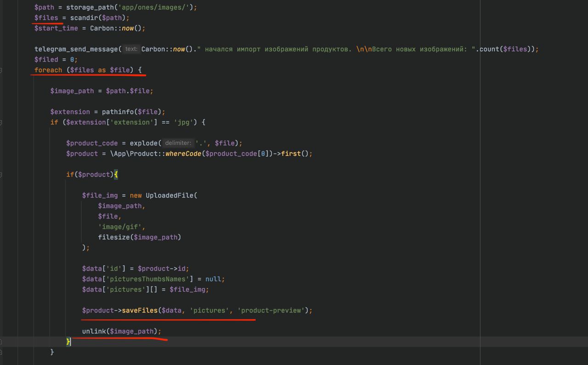Image resolution: width=588 pixels, height=365 pixels.
Task: Click the 'pictures' argument in saveFiles call
Action: tap(209, 310)
